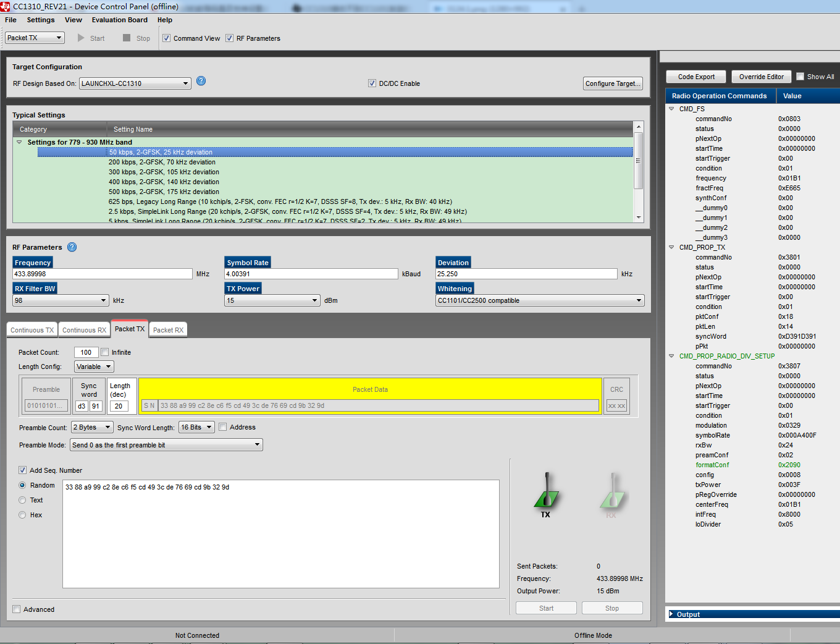Select the 2.5 kbps SimpleLink Long Range setting

point(288,211)
